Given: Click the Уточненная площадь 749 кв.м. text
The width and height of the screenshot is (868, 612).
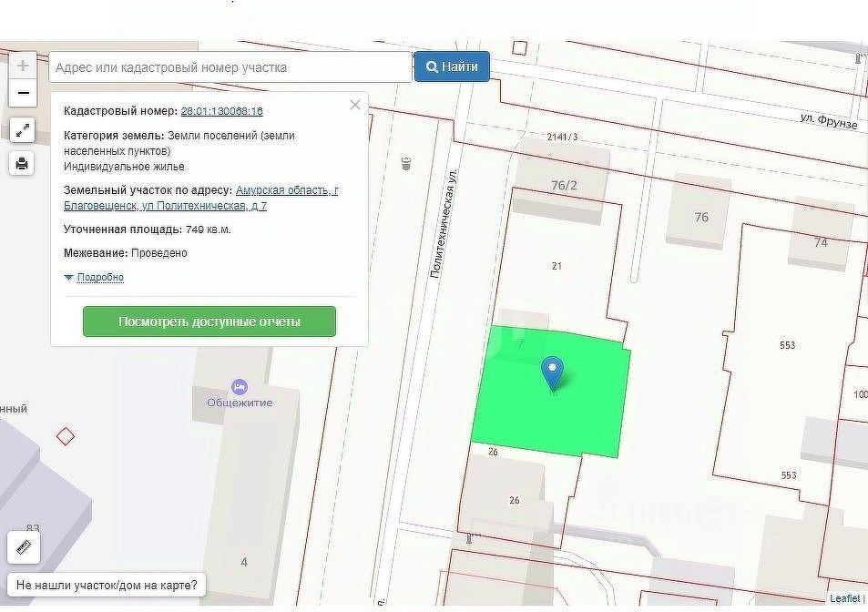Looking at the screenshot, I should (x=148, y=229).
